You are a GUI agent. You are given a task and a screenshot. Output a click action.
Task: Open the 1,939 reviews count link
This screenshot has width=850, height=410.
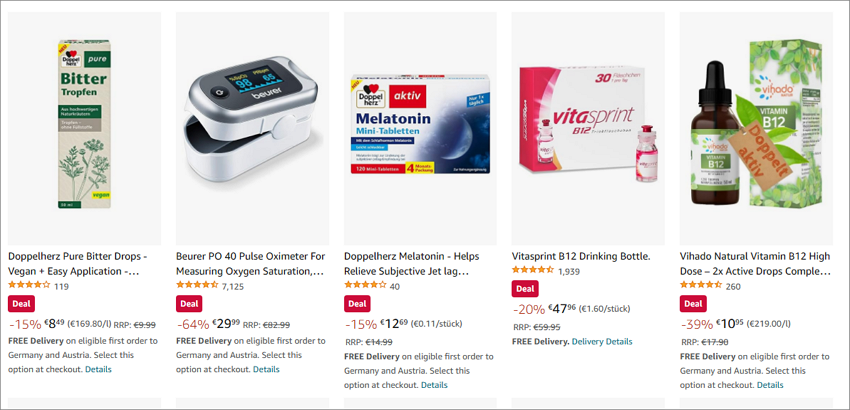pyautogui.click(x=569, y=272)
